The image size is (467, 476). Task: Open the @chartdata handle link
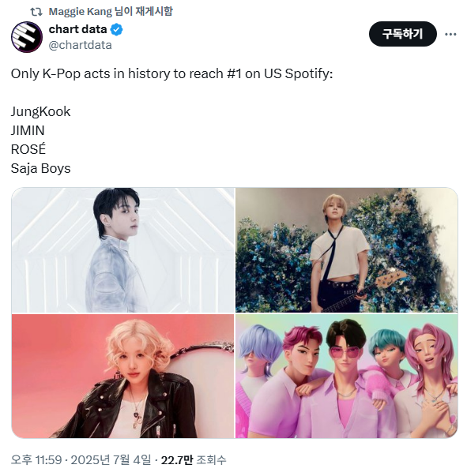coord(81,45)
